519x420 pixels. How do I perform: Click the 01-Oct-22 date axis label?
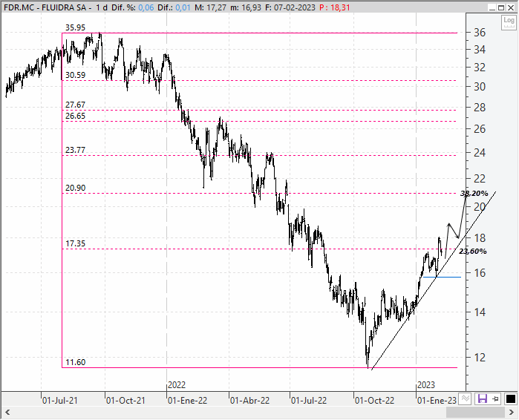tap(374, 401)
